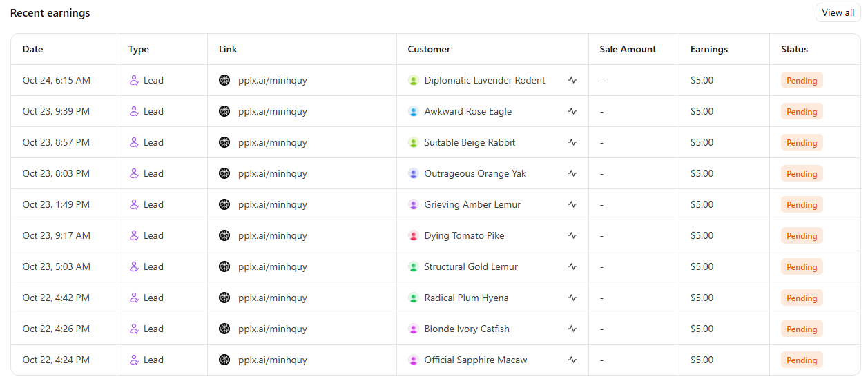
Task: Open activity icon for Grieving Amber Lemur
Action: click(572, 204)
